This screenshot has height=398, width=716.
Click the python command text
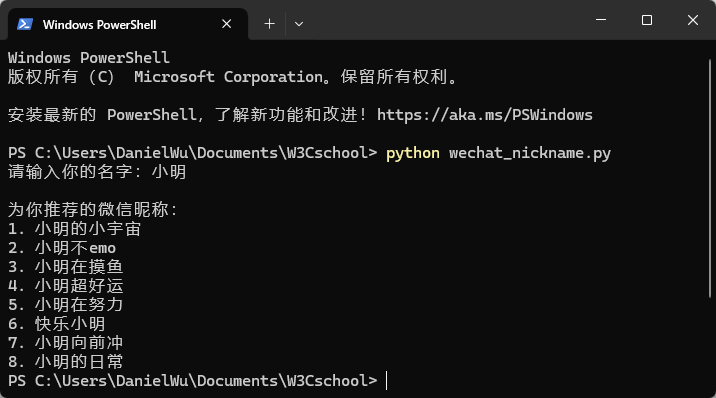click(x=413, y=153)
